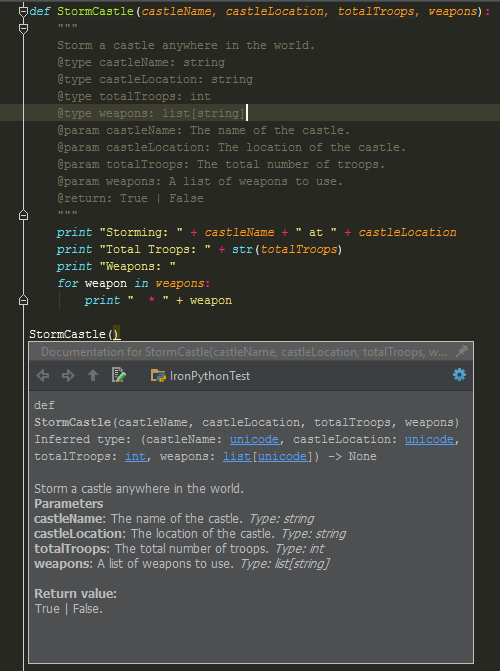The height and width of the screenshot is (671, 500).
Task: Open unicode link inside list brackets
Action: pyautogui.click(x=283, y=457)
